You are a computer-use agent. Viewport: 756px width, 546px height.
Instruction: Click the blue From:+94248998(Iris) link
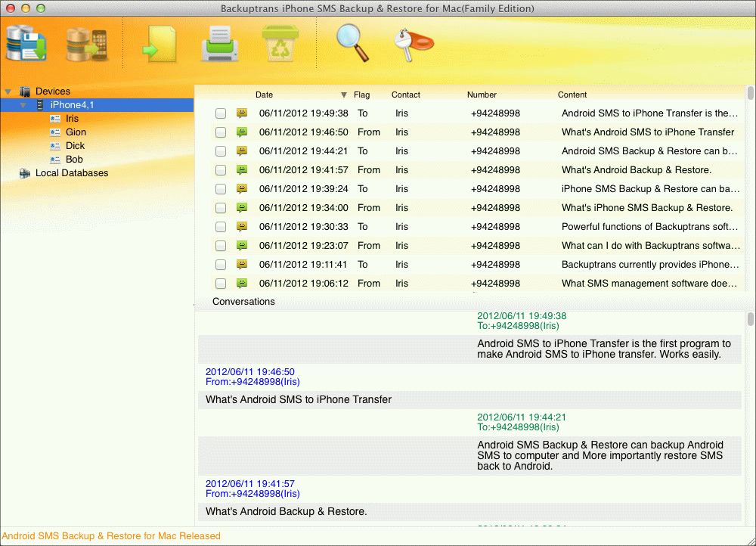[253, 382]
